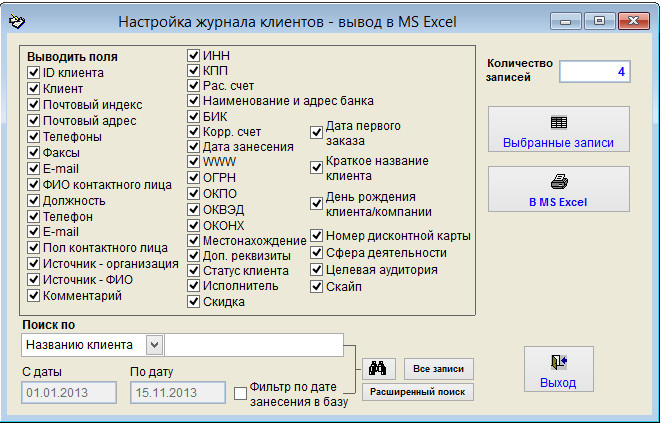Enable Фильтр по дате занесения в базу
662x423 pixels.
pyautogui.click(x=240, y=393)
